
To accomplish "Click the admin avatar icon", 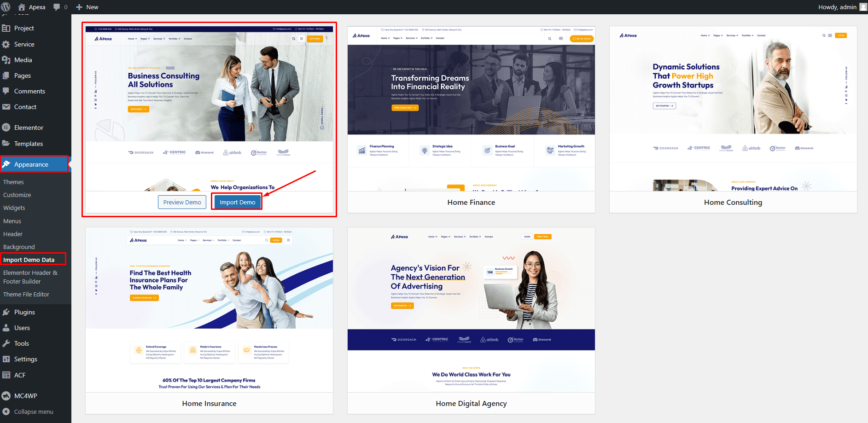I will tap(863, 7).
